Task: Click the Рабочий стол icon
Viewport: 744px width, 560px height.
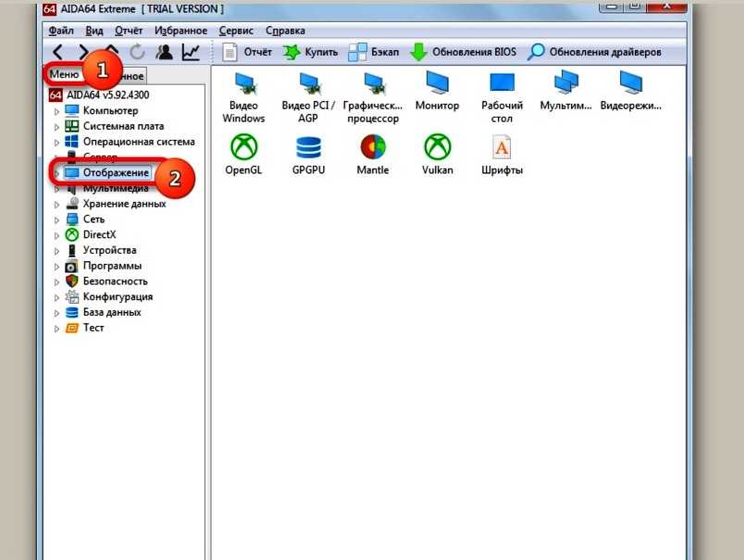Action: point(502,97)
